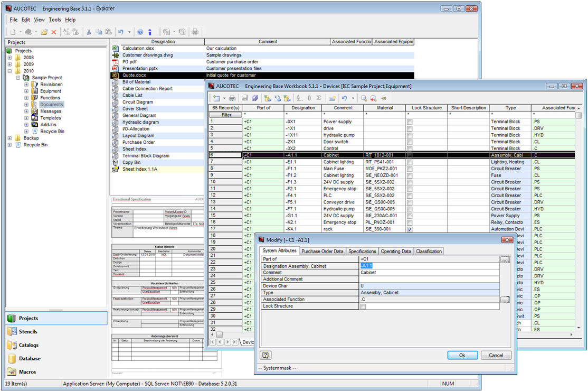
Task: Click the Terminal Block Diagram list entry
Action: 146,156
